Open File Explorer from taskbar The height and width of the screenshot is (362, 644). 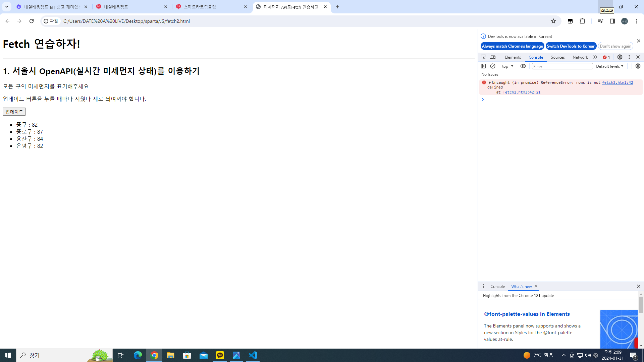click(x=171, y=355)
